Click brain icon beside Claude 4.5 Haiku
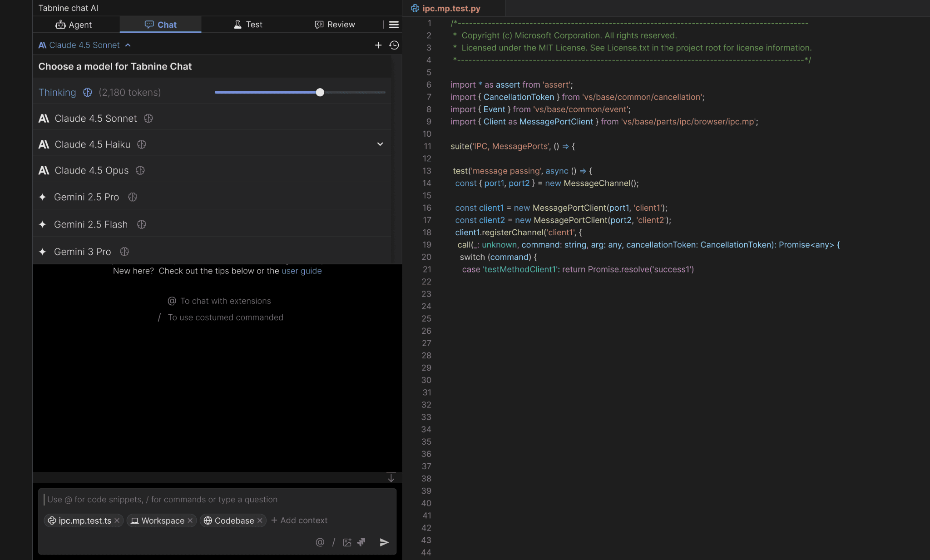Image resolution: width=930 pixels, height=560 pixels. 142,144
